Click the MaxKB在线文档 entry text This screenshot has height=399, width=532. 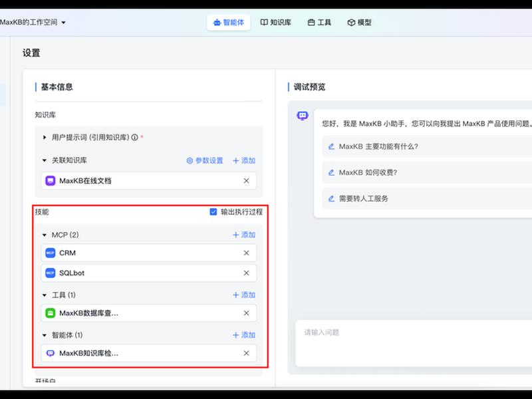[85, 181]
